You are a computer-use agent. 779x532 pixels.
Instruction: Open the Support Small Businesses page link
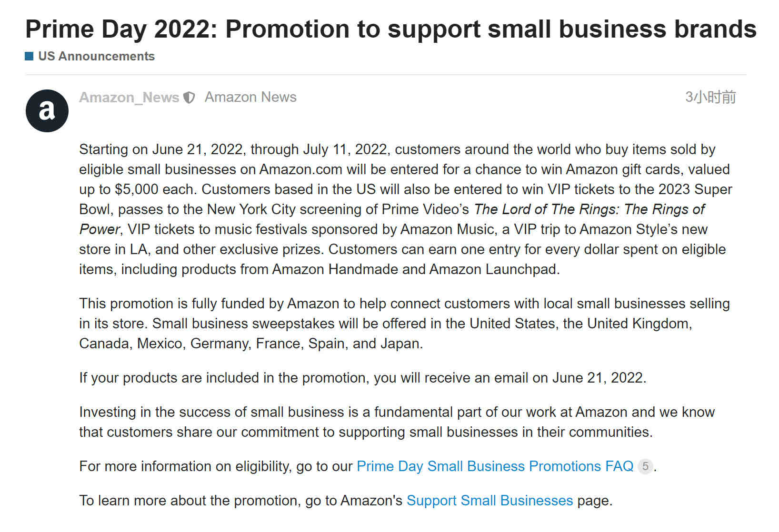coord(490,501)
